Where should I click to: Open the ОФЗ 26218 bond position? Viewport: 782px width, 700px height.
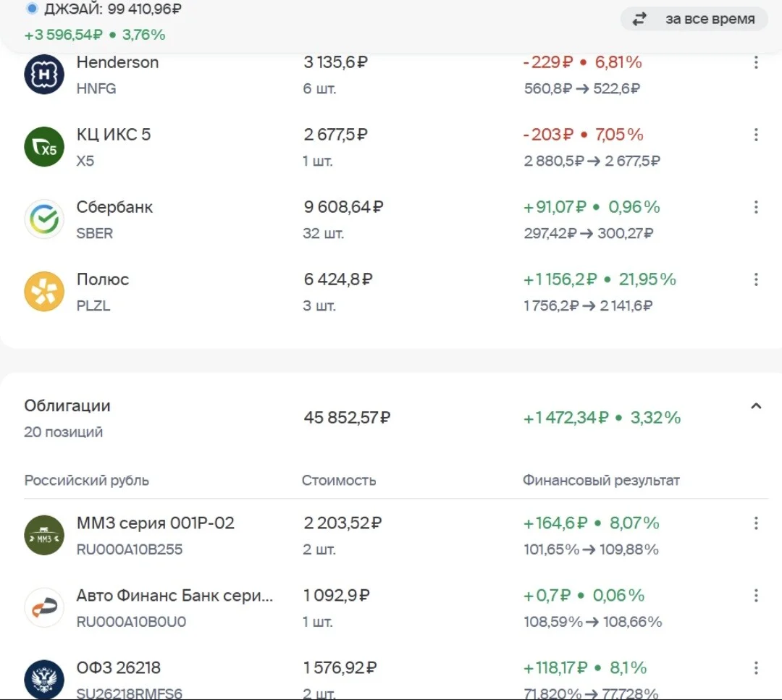(396, 679)
